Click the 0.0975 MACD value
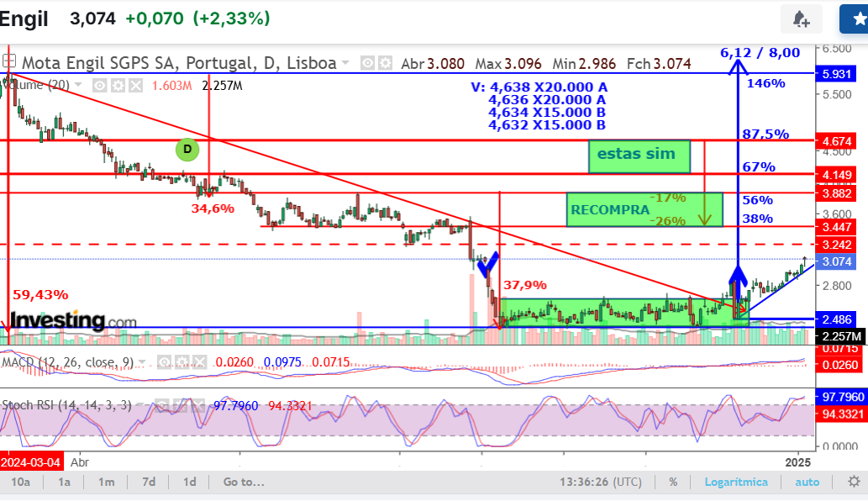Image resolution: width=868 pixels, height=501 pixels. point(282,362)
